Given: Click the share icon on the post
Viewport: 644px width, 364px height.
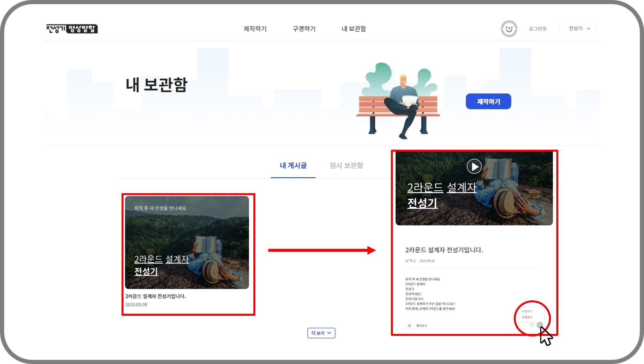Looking at the screenshot, I should pos(531,325).
